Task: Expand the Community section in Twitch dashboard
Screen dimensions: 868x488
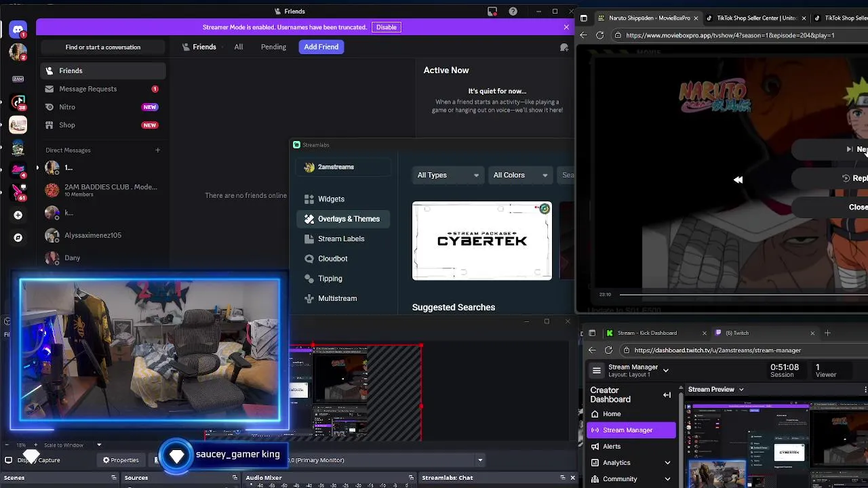Action: click(x=667, y=479)
